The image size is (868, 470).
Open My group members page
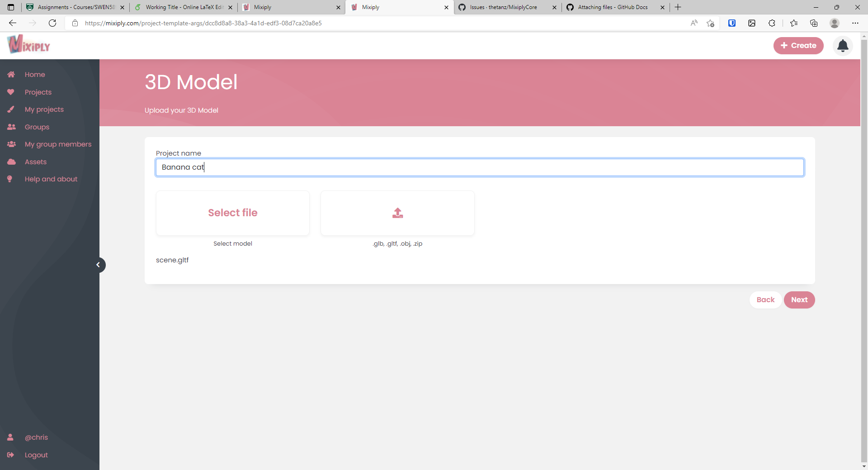coord(58,144)
